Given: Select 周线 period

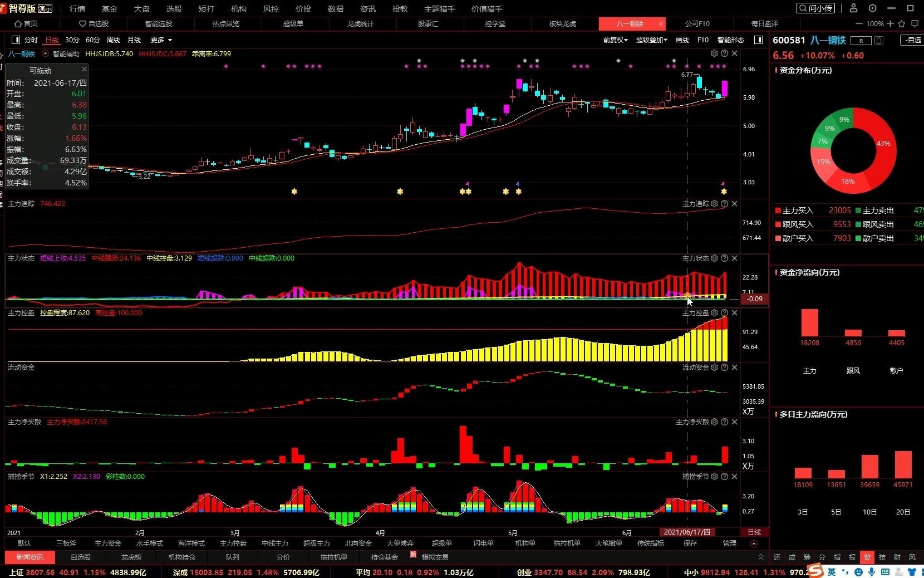Looking at the screenshot, I should coord(114,40).
